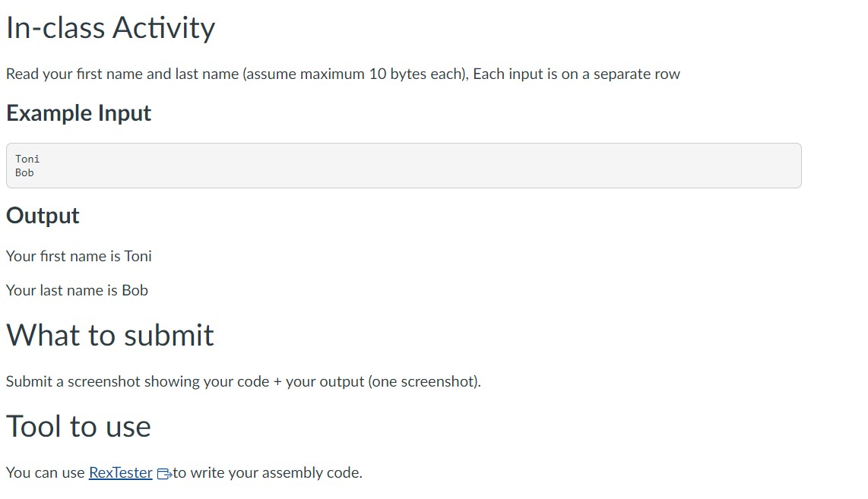This screenshot has width=868, height=499.
Task: Click the In-class Activity heading
Action: [110, 28]
